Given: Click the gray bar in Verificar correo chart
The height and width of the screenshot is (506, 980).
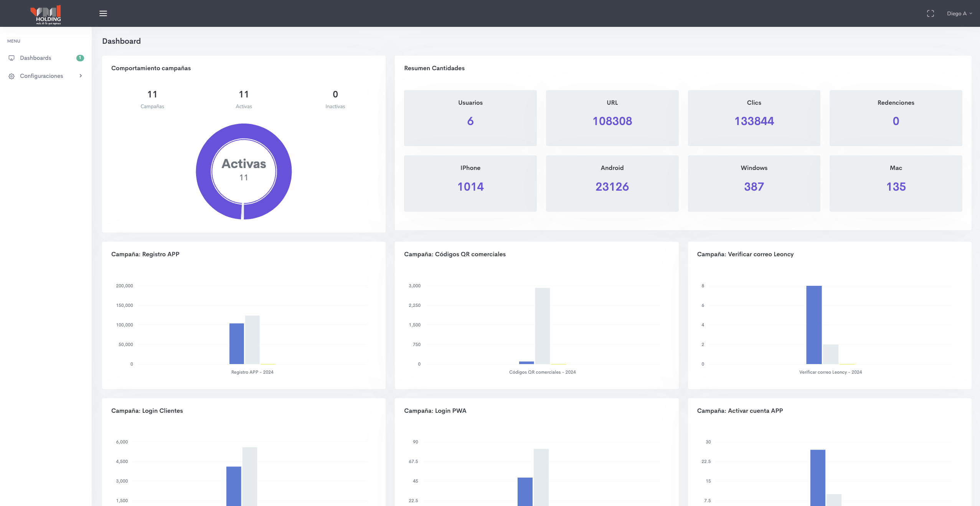Looking at the screenshot, I should [830, 354].
